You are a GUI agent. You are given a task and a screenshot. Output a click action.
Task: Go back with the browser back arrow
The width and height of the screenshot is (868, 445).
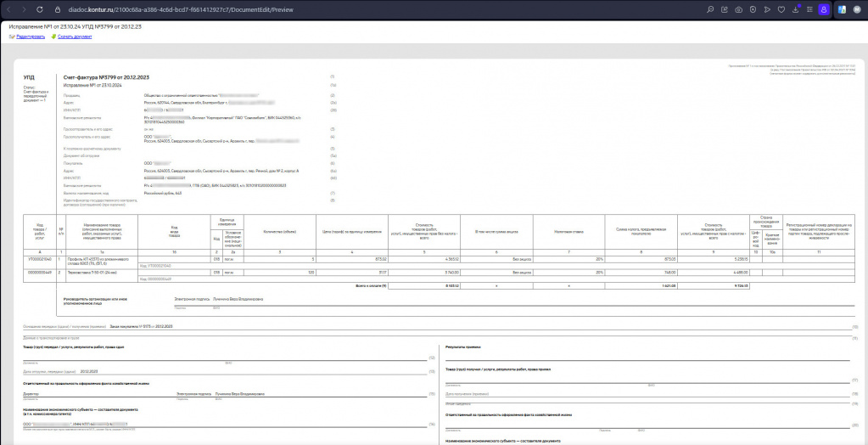pos(8,9)
